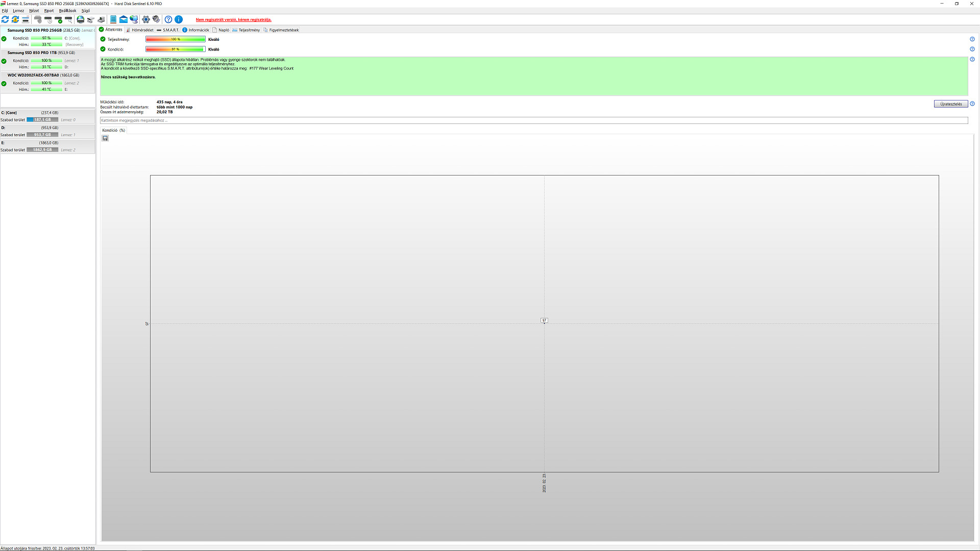Click the blue info toolbar icon
This screenshot has height=551, width=980.
point(179,19)
